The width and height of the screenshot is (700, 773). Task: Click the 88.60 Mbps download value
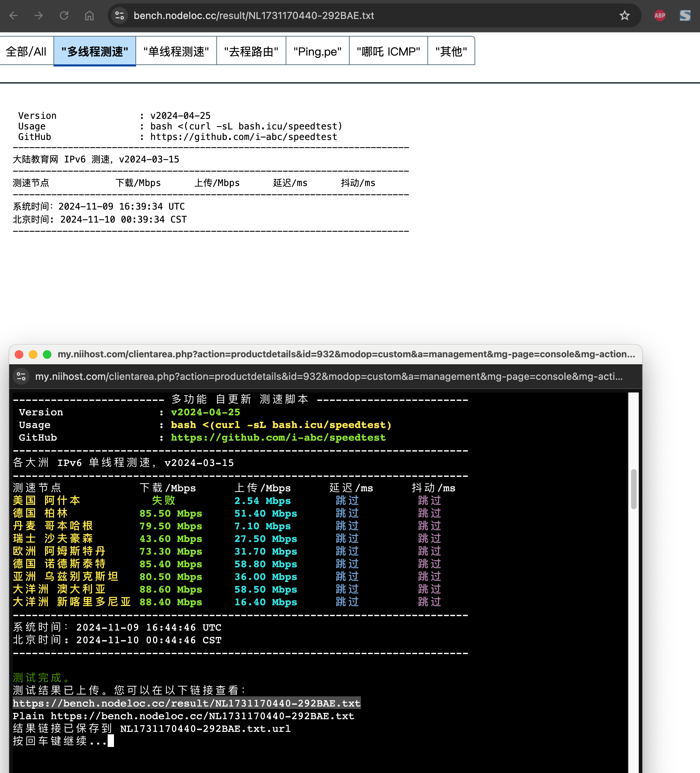(x=171, y=589)
